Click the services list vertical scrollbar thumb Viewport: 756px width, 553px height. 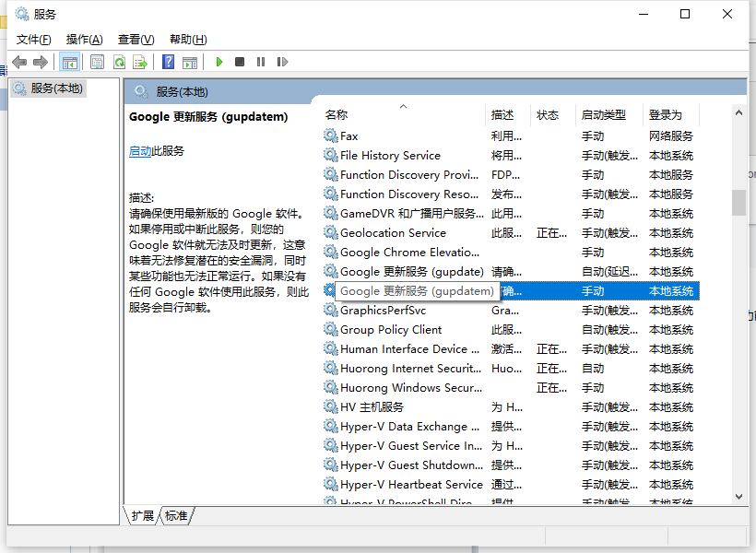tap(738, 203)
